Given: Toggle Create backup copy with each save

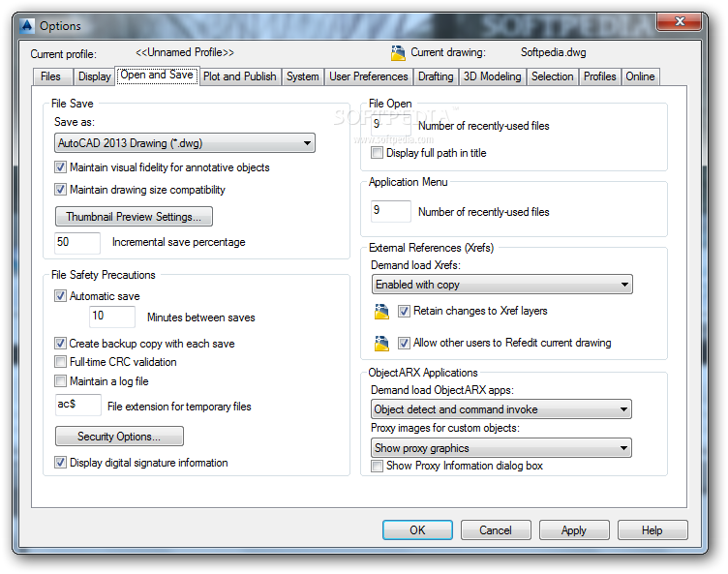Looking at the screenshot, I should (60, 344).
